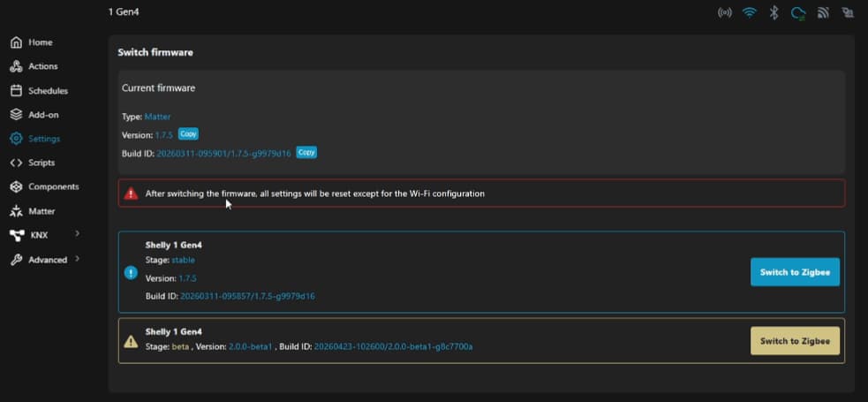Open the Schedules menu item
The width and height of the screenshot is (868, 402).
49,91
